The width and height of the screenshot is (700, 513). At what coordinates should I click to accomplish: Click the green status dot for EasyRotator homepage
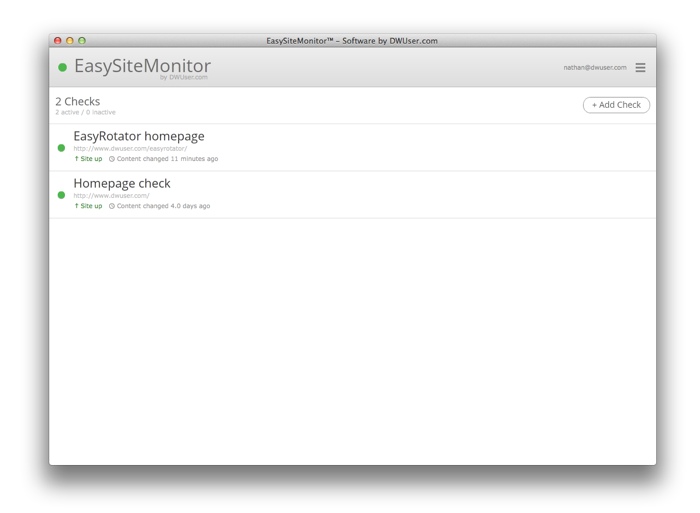pyautogui.click(x=61, y=148)
